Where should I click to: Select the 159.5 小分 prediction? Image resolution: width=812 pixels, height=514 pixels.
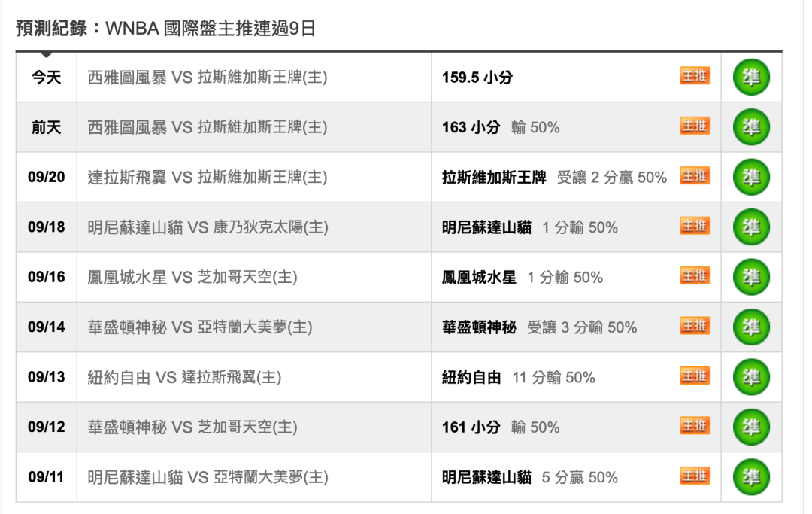477,78
